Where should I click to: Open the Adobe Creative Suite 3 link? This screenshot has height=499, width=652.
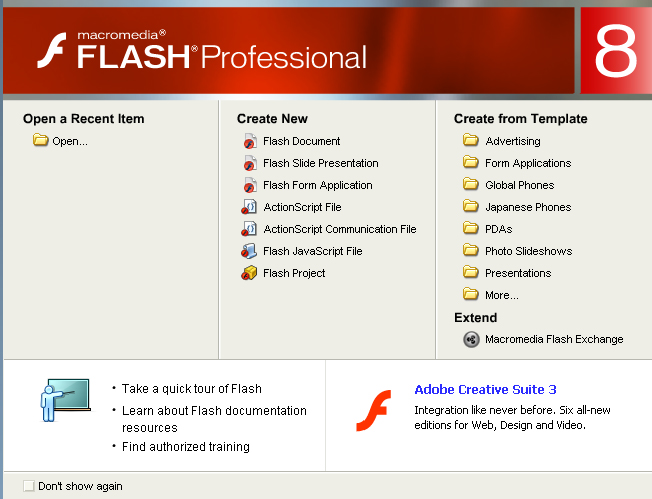485,390
